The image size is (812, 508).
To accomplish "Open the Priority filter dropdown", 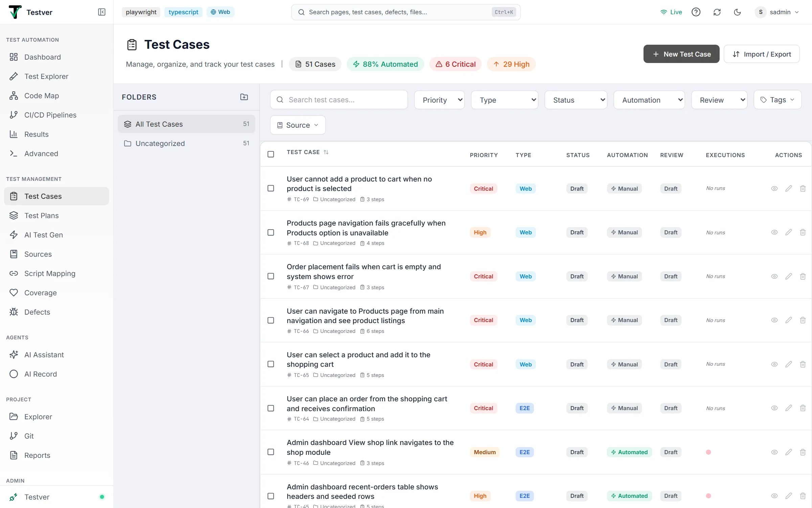I will coord(439,100).
